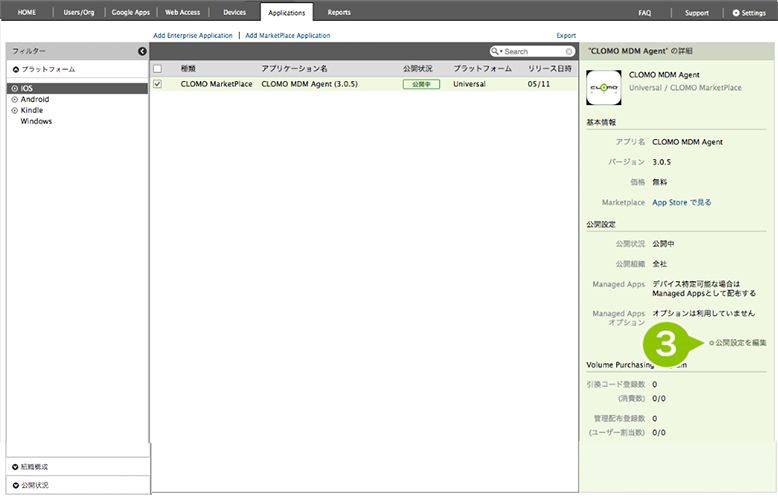The height and width of the screenshot is (500, 778).
Task: Open the HOME tab
Action: pos(27,12)
